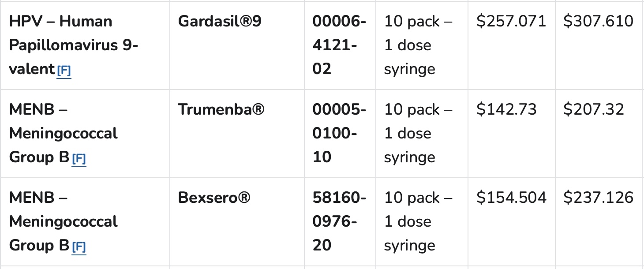This screenshot has width=644, height=269.
Task: Click packaging text in the Gardasil row
Action: [x=418, y=45]
